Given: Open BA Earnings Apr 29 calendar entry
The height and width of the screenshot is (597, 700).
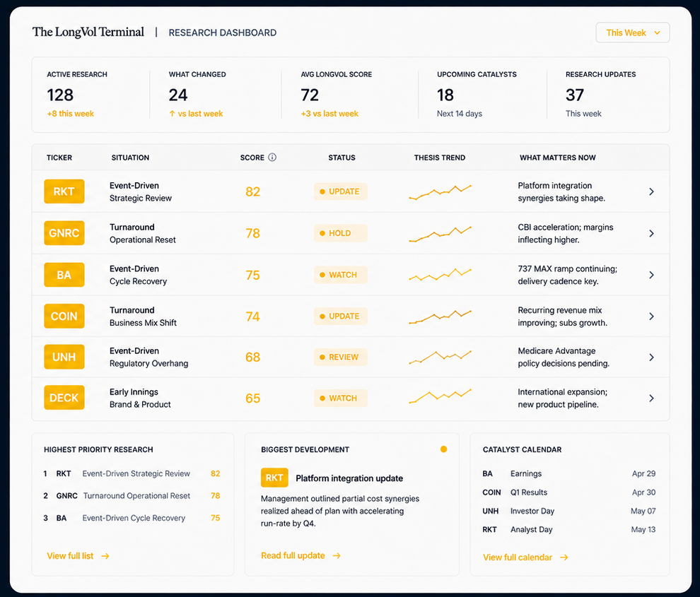Looking at the screenshot, I should (x=568, y=473).
